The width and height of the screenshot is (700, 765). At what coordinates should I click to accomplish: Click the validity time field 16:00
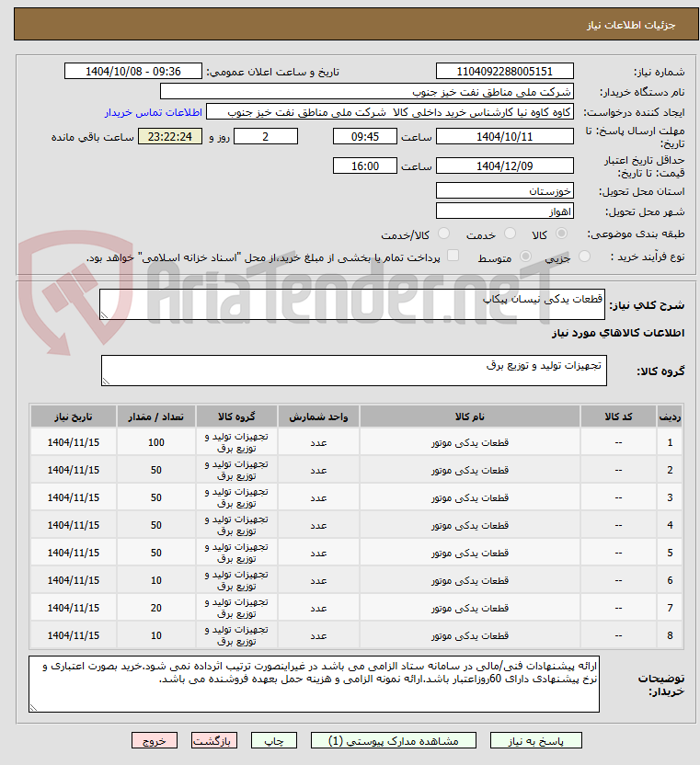(x=365, y=166)
